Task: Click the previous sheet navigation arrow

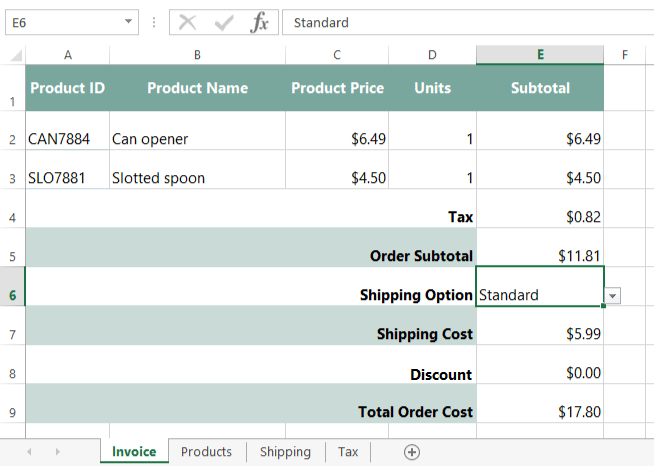Action: coord(28,452)
